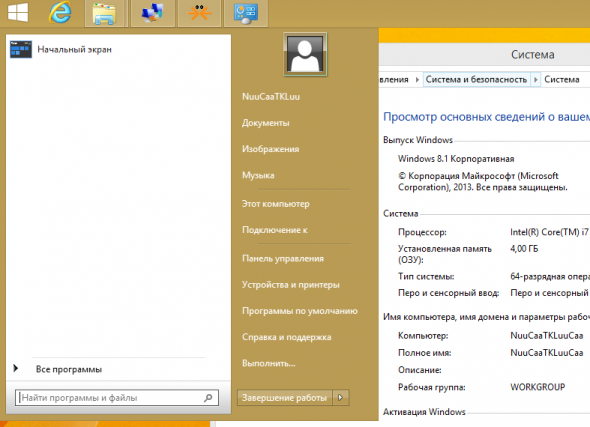
Task: Open the user account picture
Action: tap(305, 54)
